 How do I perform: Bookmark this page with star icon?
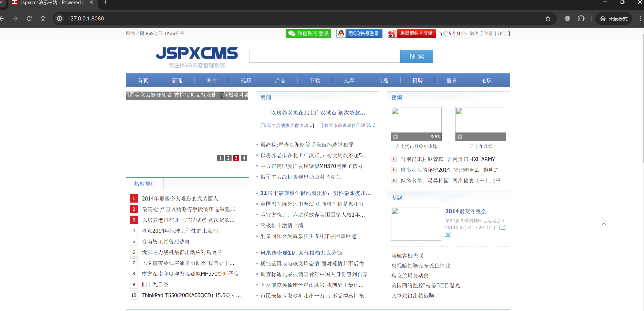pyautogui.click(x=548, y=18)
